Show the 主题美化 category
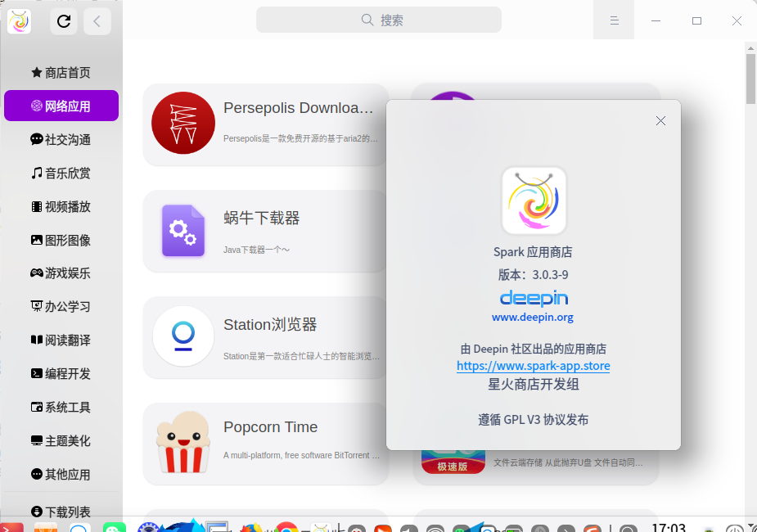Viewport: 757px width, 532px height. (61, 441)
